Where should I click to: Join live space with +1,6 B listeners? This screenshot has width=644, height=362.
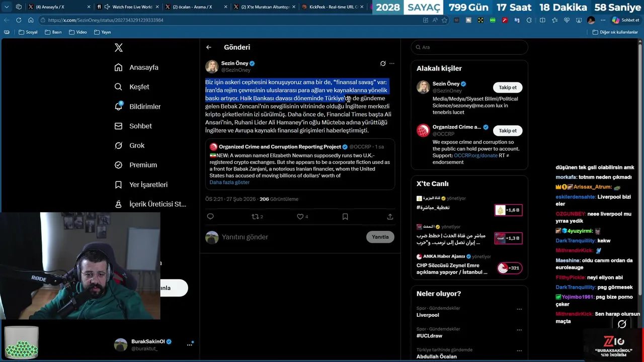pyautogui.click(x=508, y=210)
